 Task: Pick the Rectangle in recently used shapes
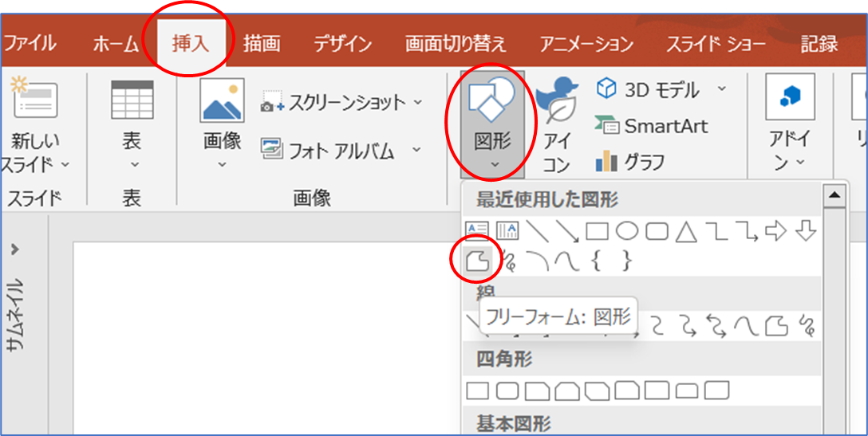point(598,231)
